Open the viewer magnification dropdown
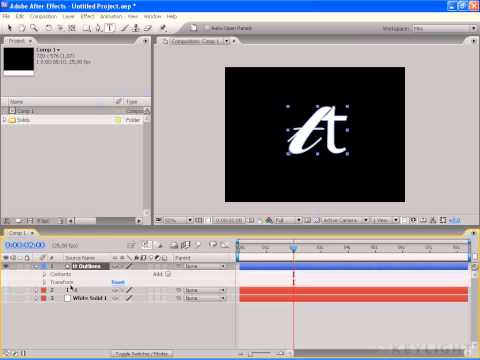The image size is (480, 360). point(178,220)
